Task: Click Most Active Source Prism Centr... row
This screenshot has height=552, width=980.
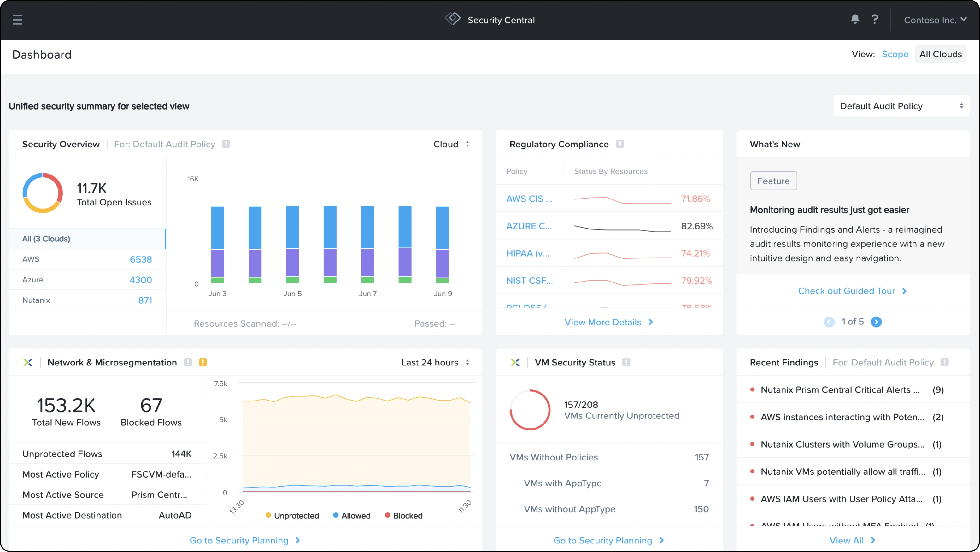Action: [x=107, y=495]
